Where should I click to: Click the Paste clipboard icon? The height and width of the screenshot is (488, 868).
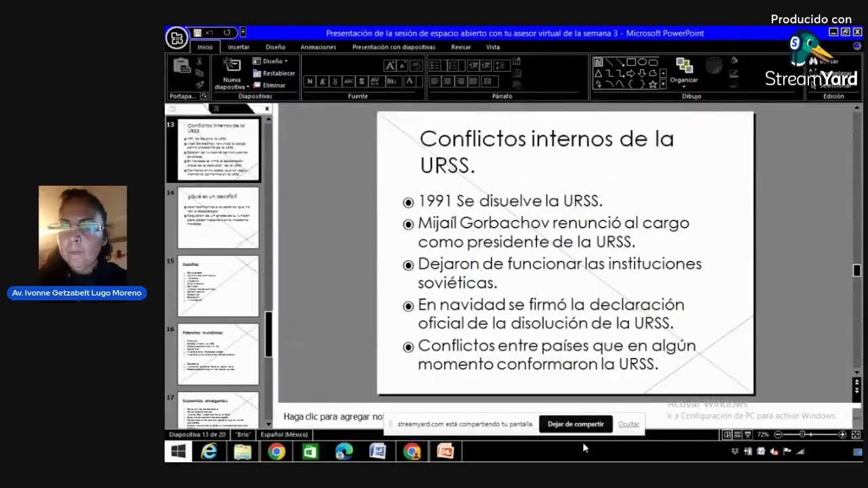(x=181, y=66)
